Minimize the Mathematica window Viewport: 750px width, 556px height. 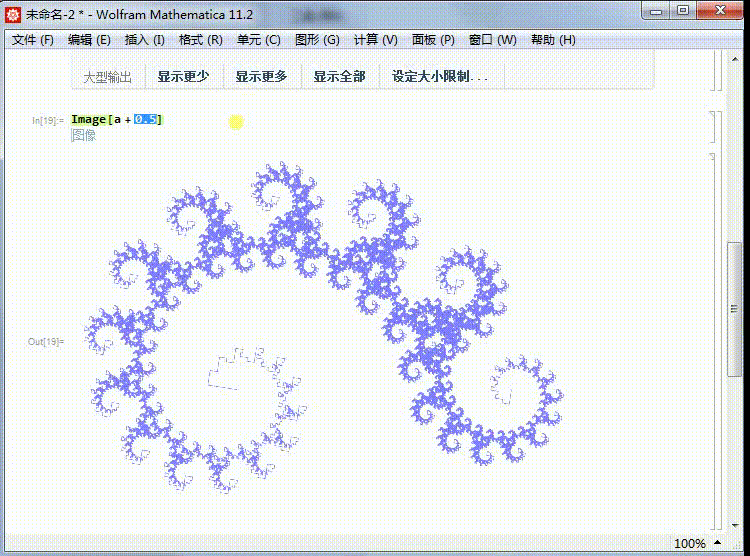pyautogui.click(x=656, y=11)
